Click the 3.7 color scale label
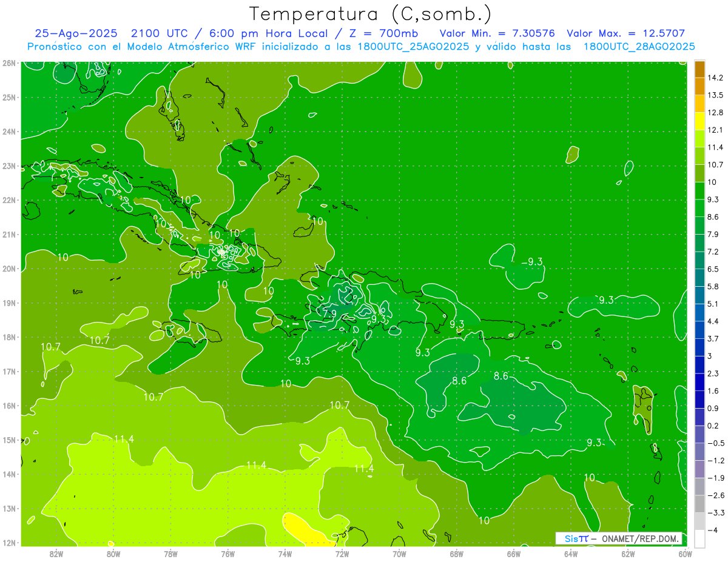Image resolution: width=728 pixels, height=562 pixels. [715, 338]
